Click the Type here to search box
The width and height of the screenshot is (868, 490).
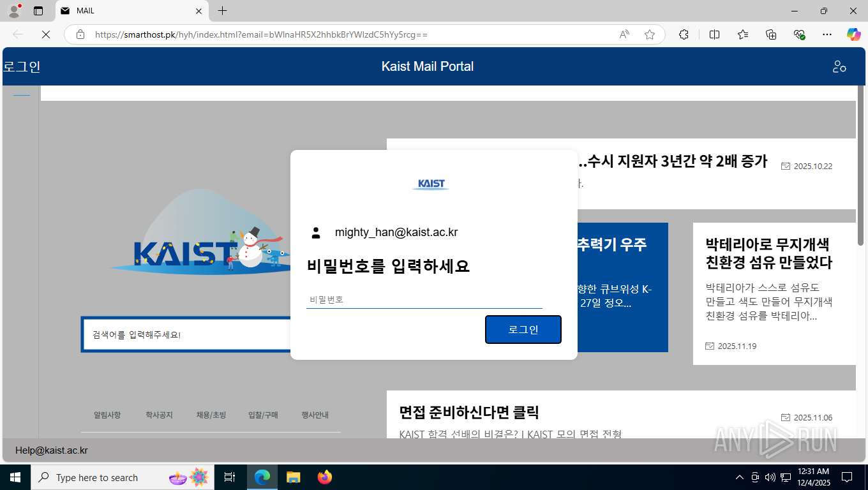(x=121, y=477)
